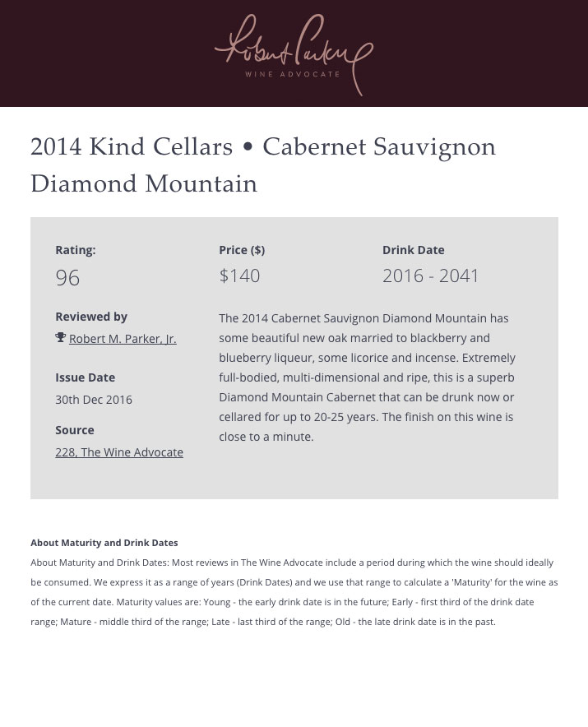Screen dimensions: 588x727
Task: Click the WINE ADVOCATE text under signature
Action: [x=293, y=74]
